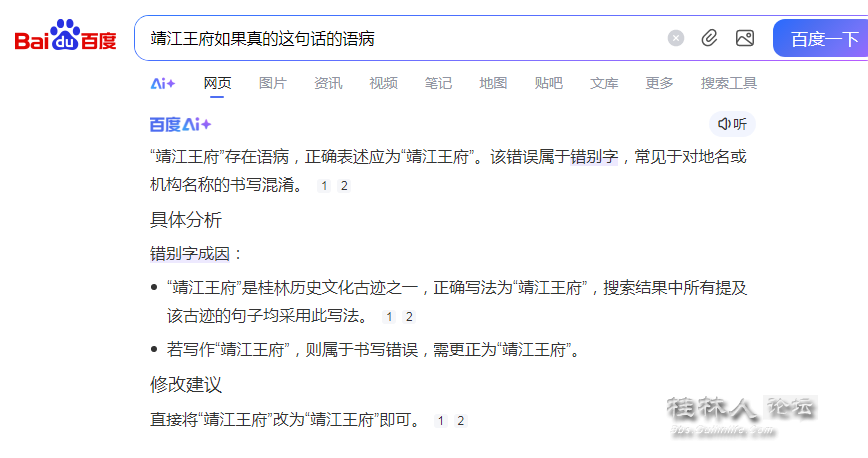Click the Ai+ tab icon
This screenshot has width=868, height=458.
click(163, 83)
